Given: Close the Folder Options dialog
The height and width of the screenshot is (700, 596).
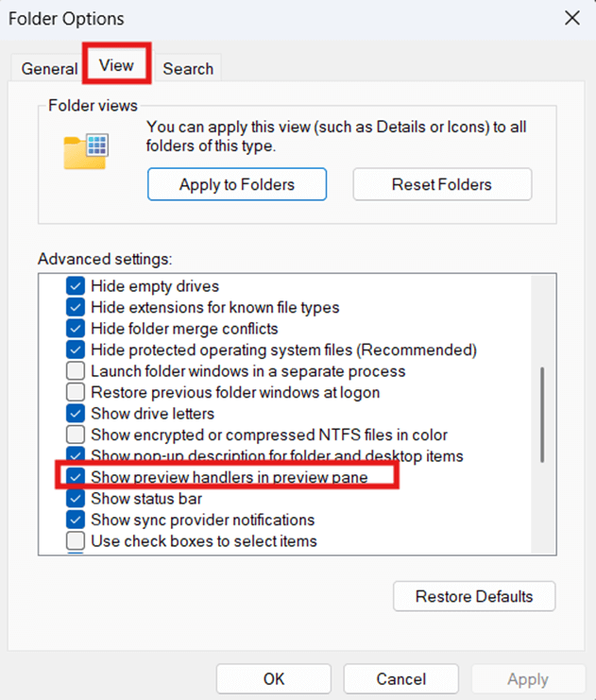Looking at the screenshot, I should [571, 18].
